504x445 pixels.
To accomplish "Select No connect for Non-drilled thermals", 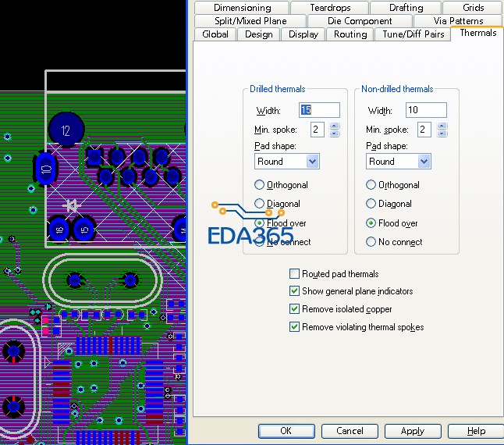I will point(371,242).
